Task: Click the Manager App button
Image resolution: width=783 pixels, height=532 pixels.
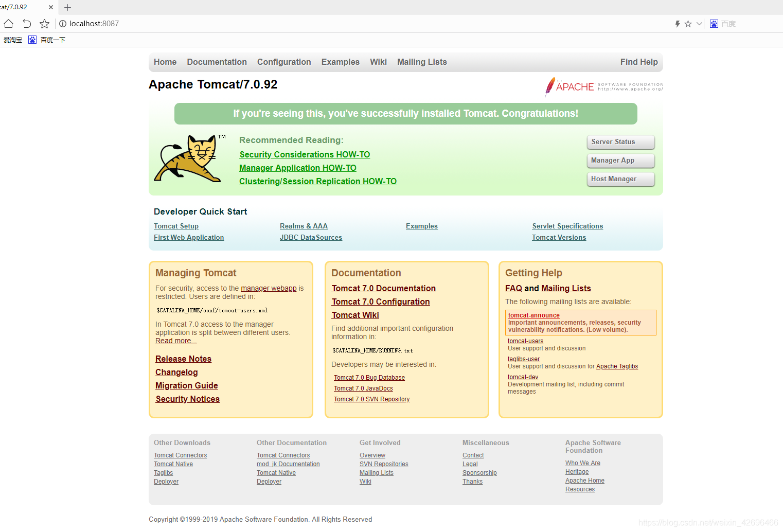Action: 620,161
